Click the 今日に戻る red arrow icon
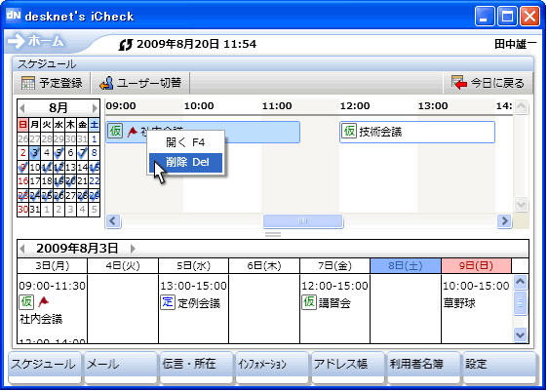The height and width of the screenshot is (392, 548). 459,83
